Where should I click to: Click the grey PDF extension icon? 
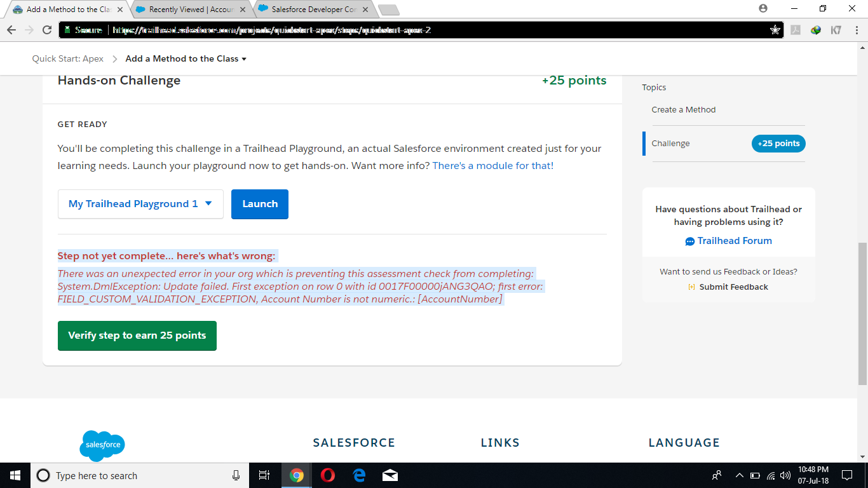tap(796, 30)
